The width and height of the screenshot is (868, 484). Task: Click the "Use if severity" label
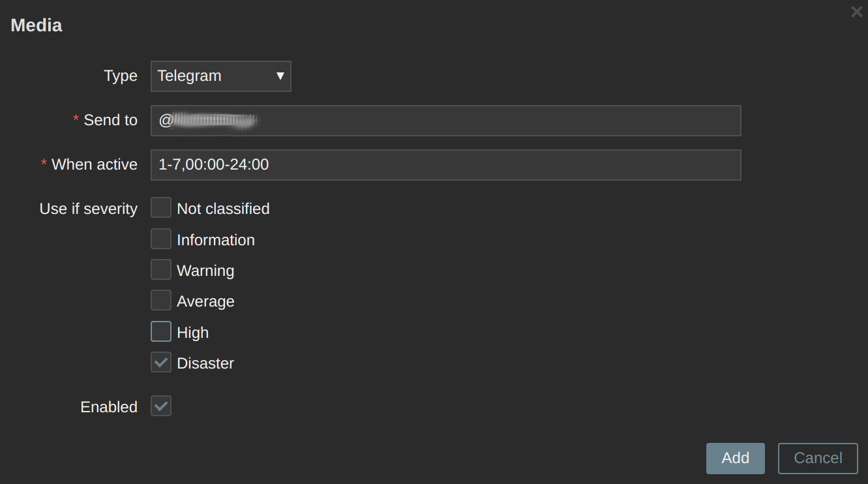(89, 209)
